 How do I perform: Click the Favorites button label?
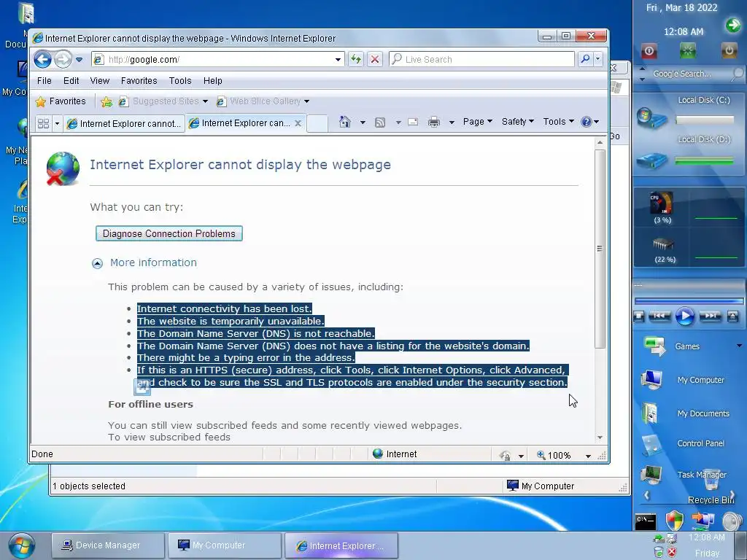(68, 101)
